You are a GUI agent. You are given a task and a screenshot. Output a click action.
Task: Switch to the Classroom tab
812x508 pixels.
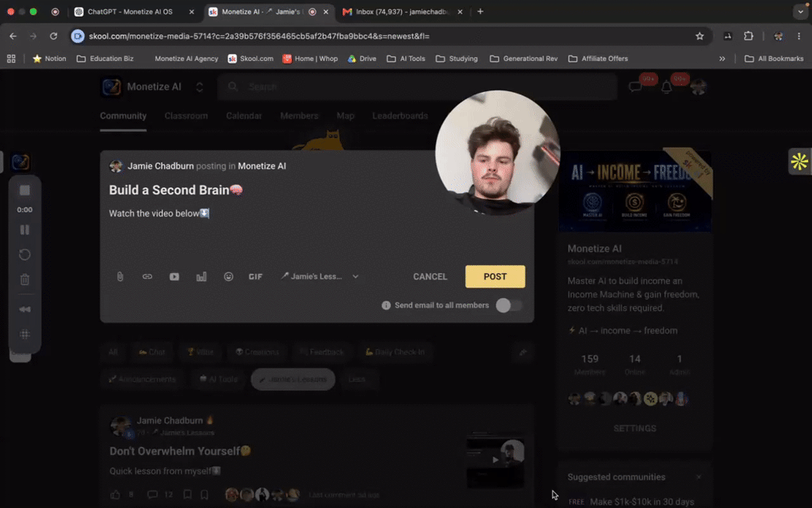point(186,116)
